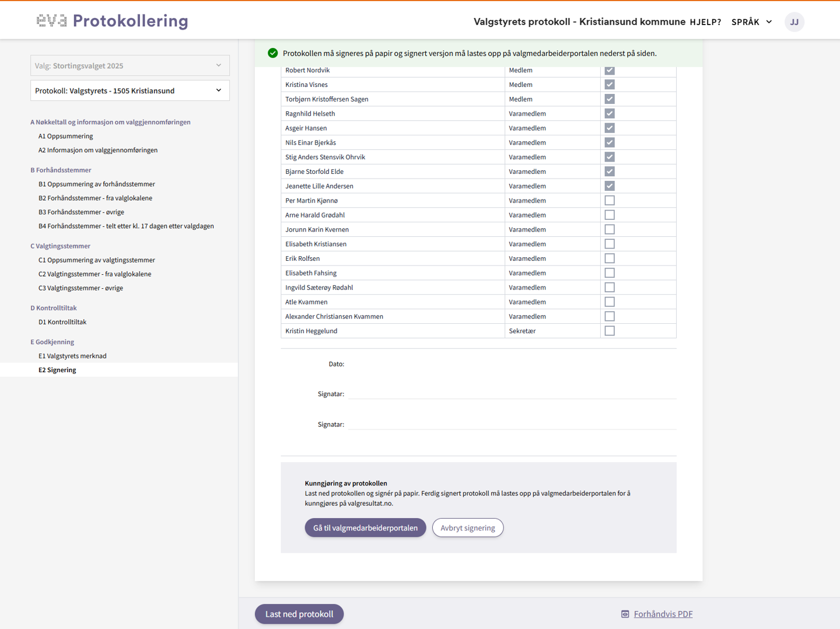Image resolution: width=840 pixels, height=629 pixels.
Task: Uncheck the checkbox for Jeanette Lille Andersen
Action: click(x=610, y=186)
